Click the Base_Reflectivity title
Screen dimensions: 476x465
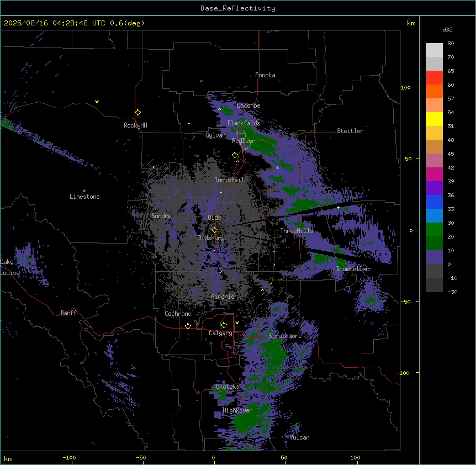point(238,8)
